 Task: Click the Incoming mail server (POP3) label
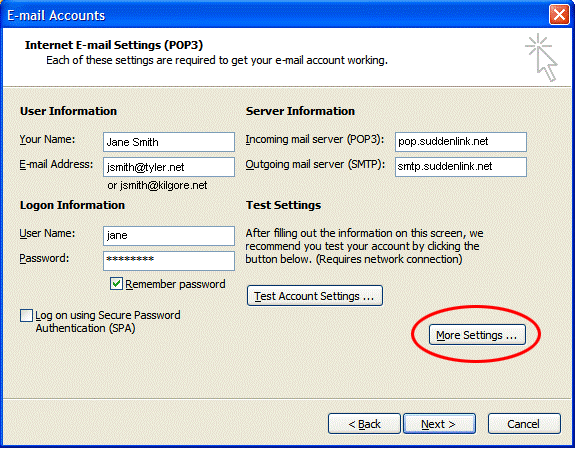click(315, 140)
